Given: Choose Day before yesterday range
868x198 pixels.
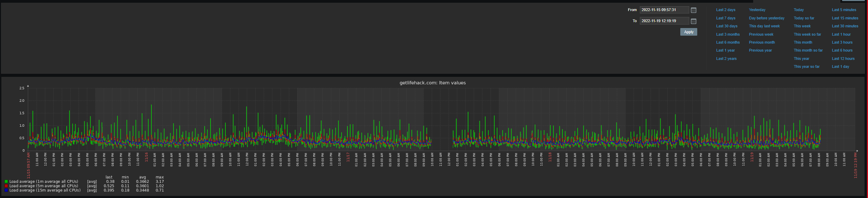Looking at the screenshot, I should click(767, 18).
